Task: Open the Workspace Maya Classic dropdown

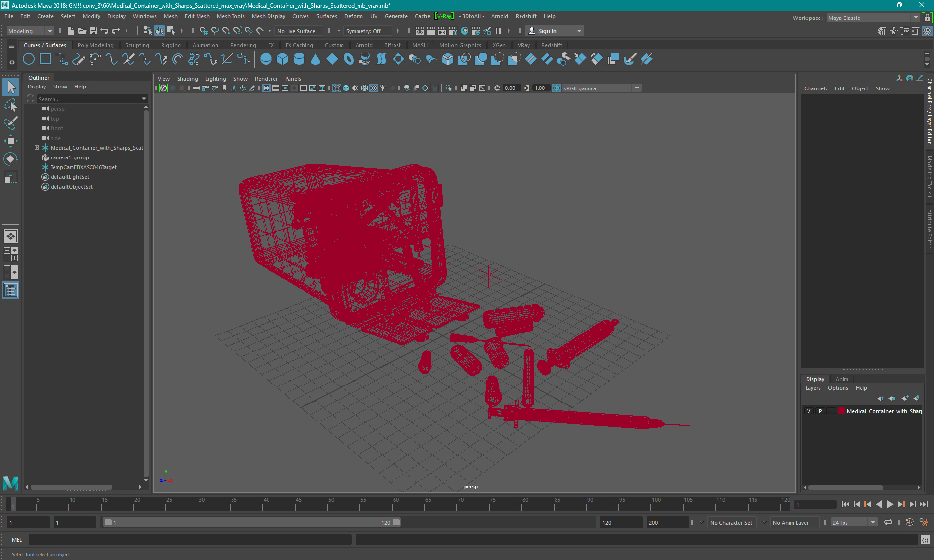Action: point(874,18)
